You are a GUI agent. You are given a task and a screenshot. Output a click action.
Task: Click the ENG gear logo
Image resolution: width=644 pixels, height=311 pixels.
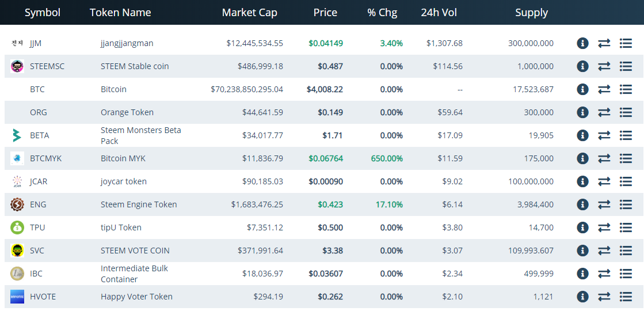(17, 204)
